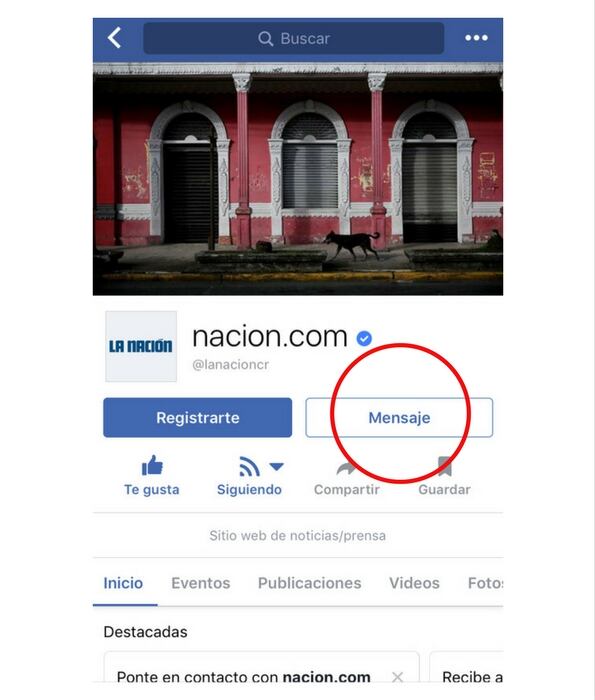Tap the Guardar bookmark icon
Viewport: 595px width, 700px height.
445,466
